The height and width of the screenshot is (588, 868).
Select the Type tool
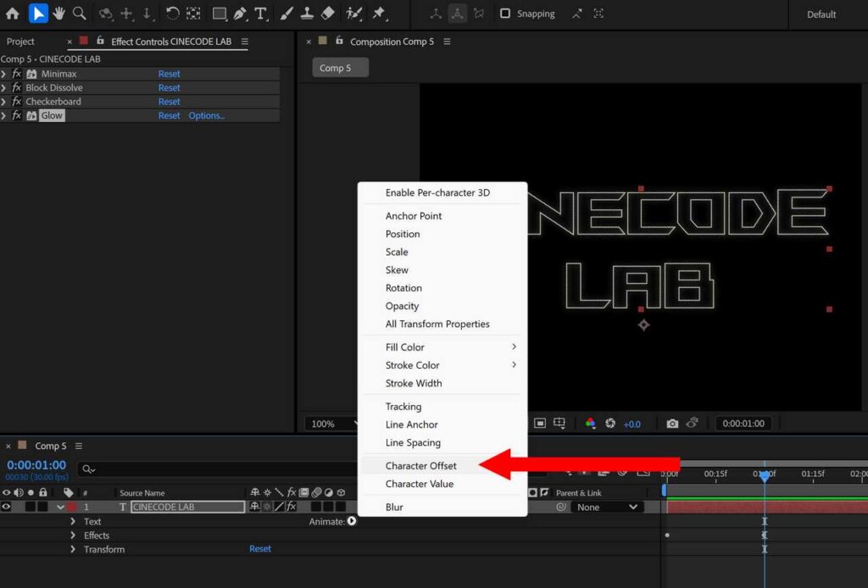(261, 14)
